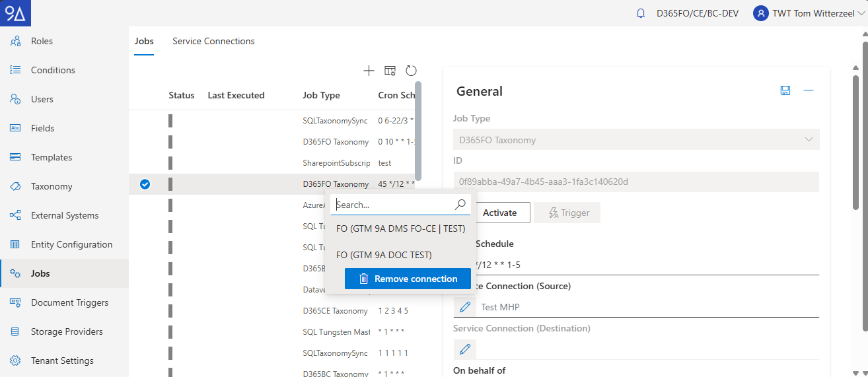
Task: Sort by the Status column header
Action: [182, 95]
